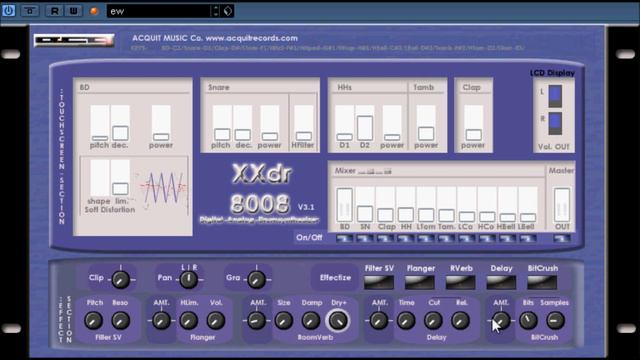Toggle the On/Off switch under LCo channel

467,238
